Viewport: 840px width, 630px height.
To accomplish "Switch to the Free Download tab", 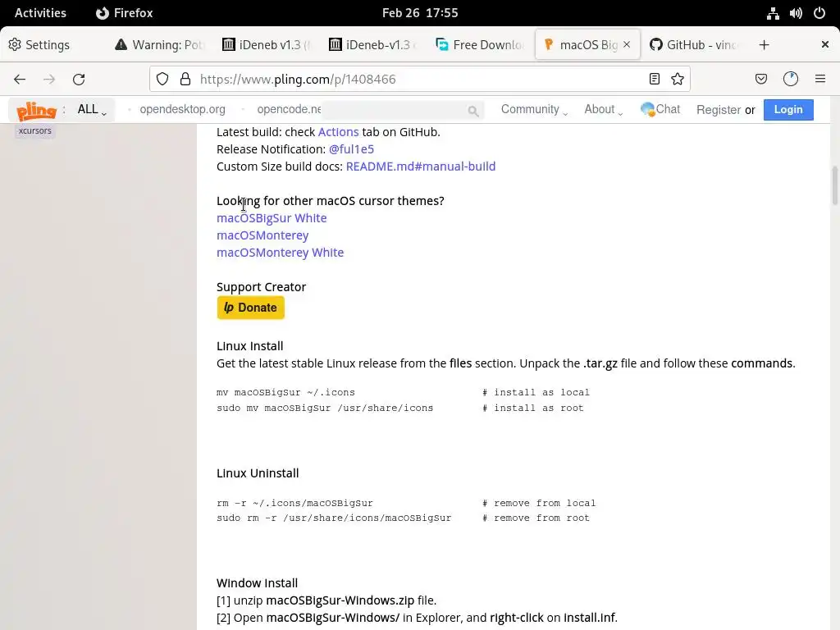I will 479,45.
